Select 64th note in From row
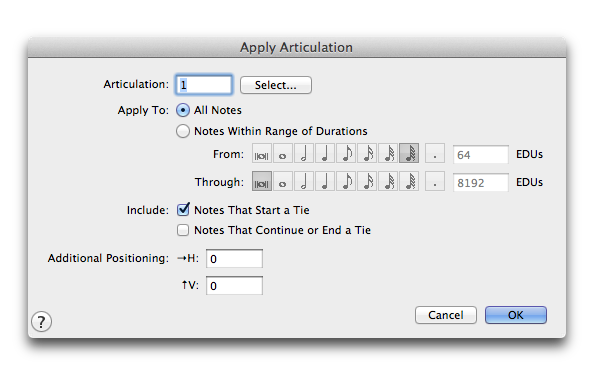The height and width of the screenshot is (374, 594). [x=409, y=153]
